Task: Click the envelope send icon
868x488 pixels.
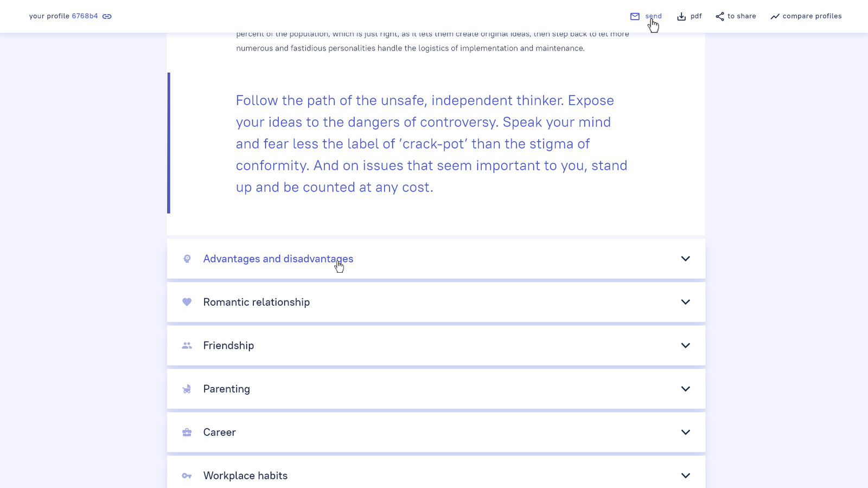Action: pyautogui.click(x=635, y=16)
